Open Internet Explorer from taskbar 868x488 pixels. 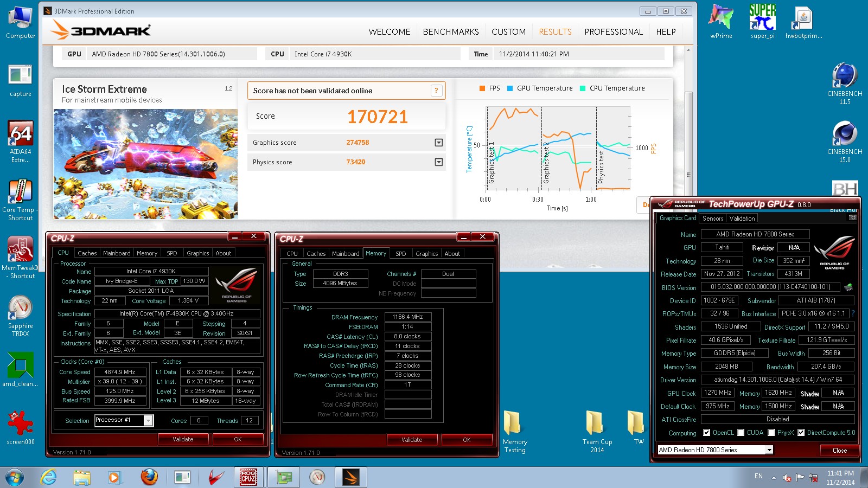pos(49,478)
